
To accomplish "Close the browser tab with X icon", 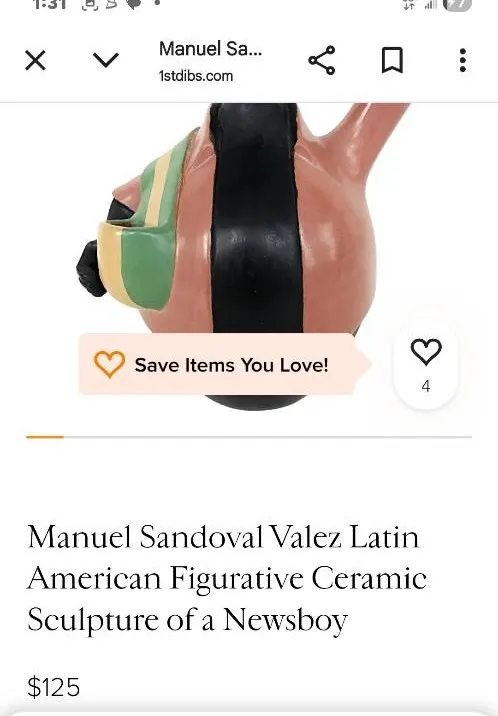I will [35, 60].
